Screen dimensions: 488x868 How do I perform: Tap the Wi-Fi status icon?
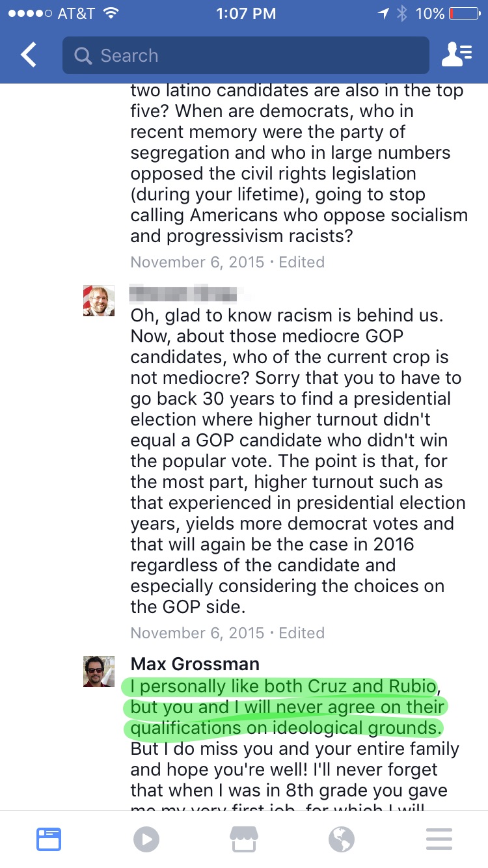pyautogui.click(x=111, y=14)
